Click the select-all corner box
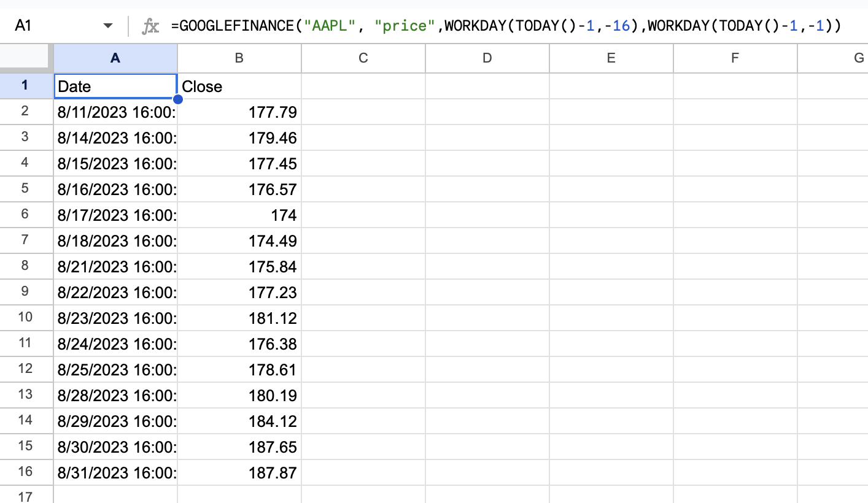 click(26, 60)
